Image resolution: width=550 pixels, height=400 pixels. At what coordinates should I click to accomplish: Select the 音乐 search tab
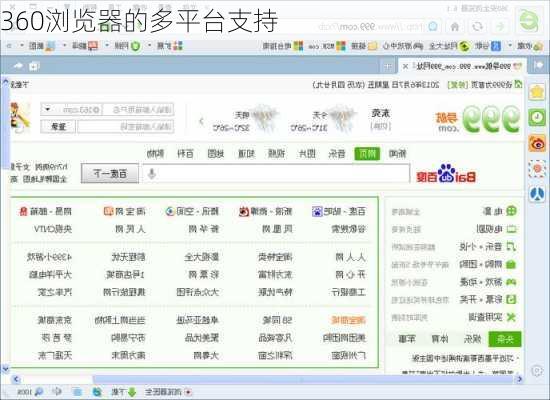pos(337,153)
